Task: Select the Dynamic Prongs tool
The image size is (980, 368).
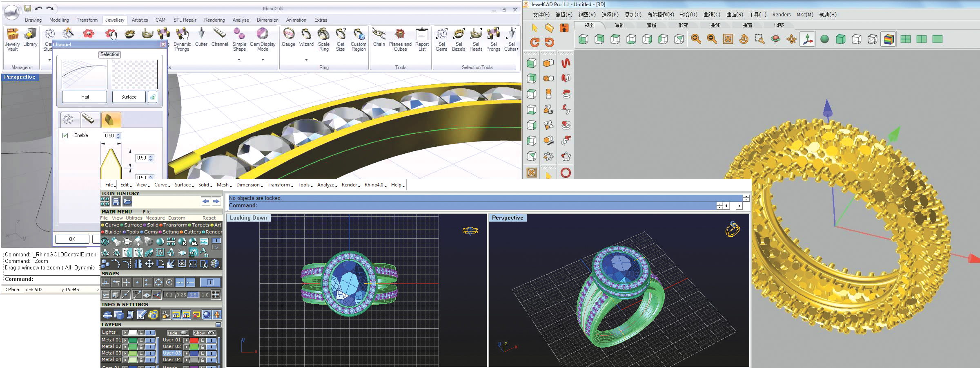Action: pyautogui.click(x=182, y=40)
